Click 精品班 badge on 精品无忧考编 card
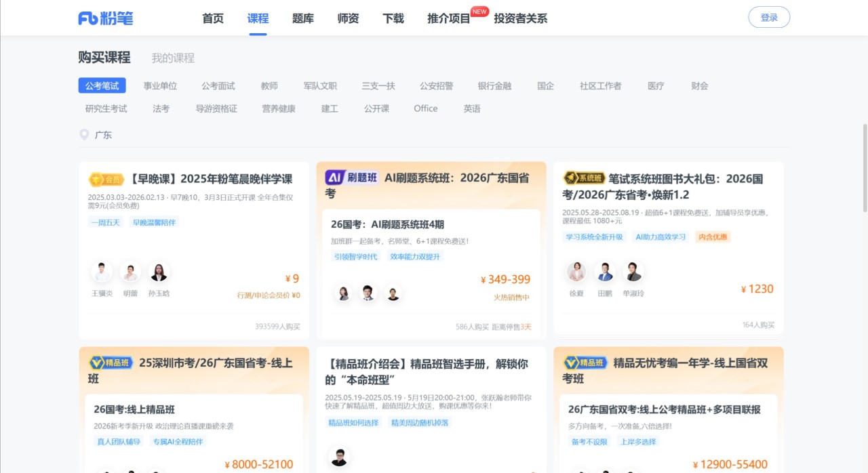Image resolution: width=868 pixels, height=473 pixels. pyautogui.click(x=585, y=363)
